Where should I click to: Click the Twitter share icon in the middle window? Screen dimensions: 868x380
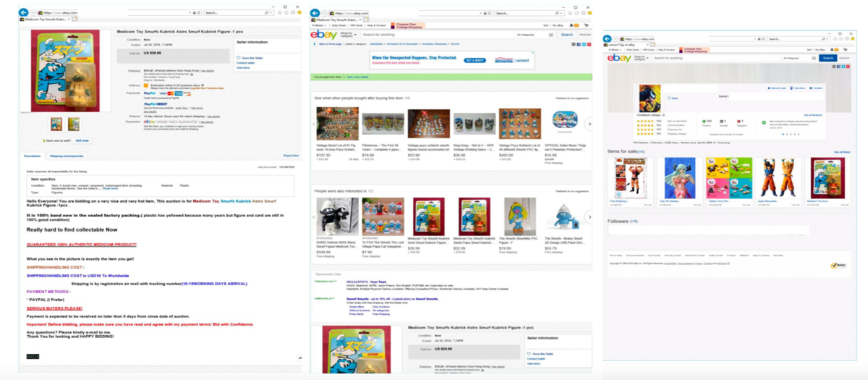click(583, 44)
